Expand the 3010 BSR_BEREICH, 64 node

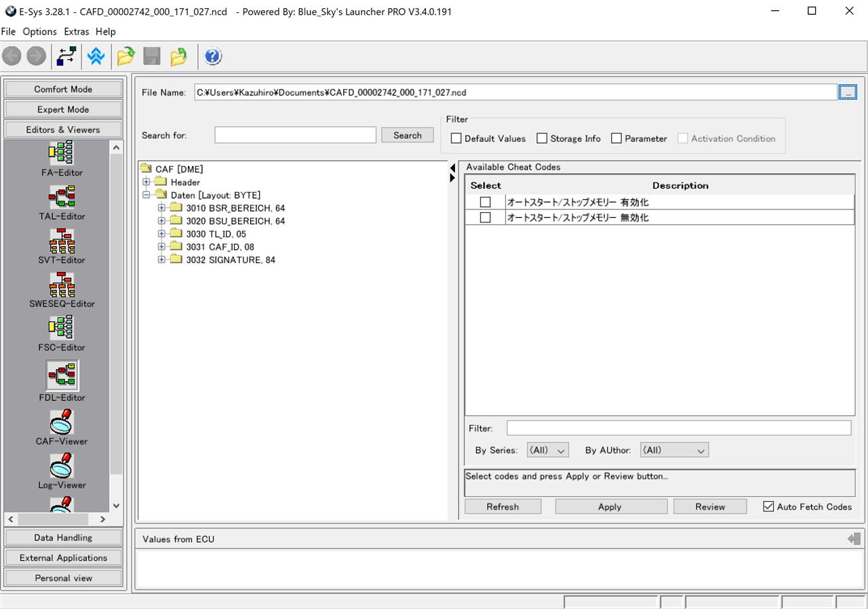click(x=161, y=208)
